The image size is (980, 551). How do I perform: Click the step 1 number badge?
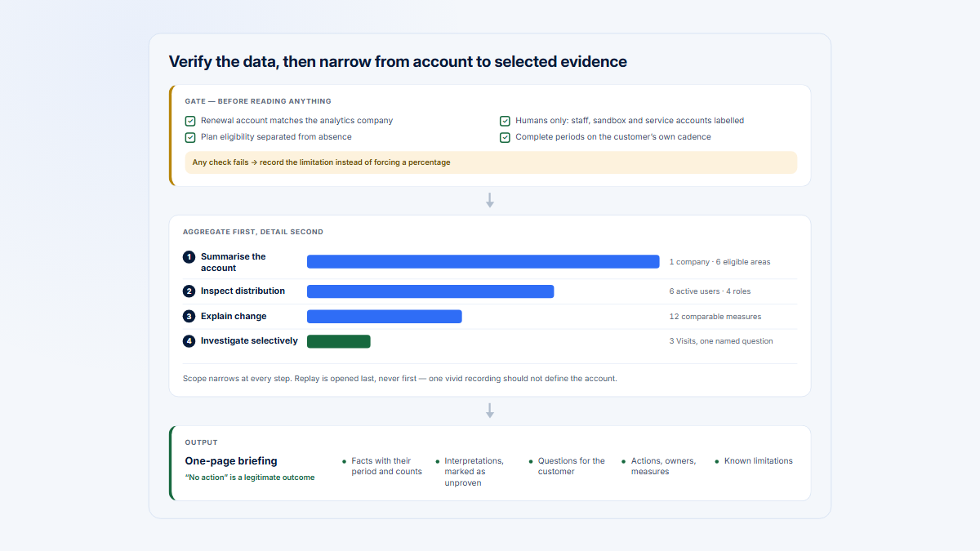click(189, 257)
